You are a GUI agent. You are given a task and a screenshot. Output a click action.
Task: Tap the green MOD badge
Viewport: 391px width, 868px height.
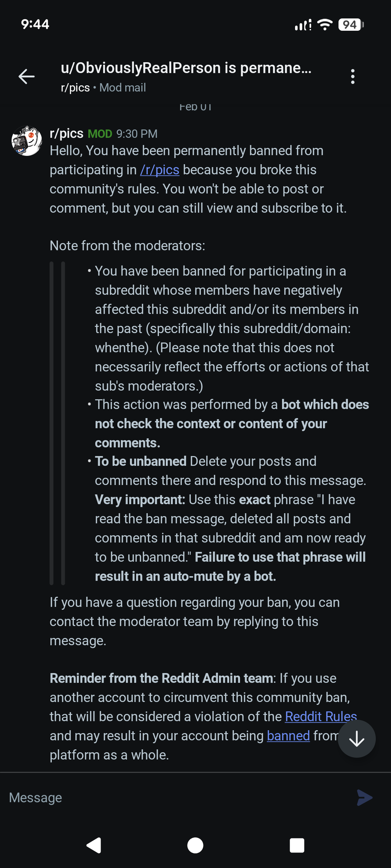point(100,134)
